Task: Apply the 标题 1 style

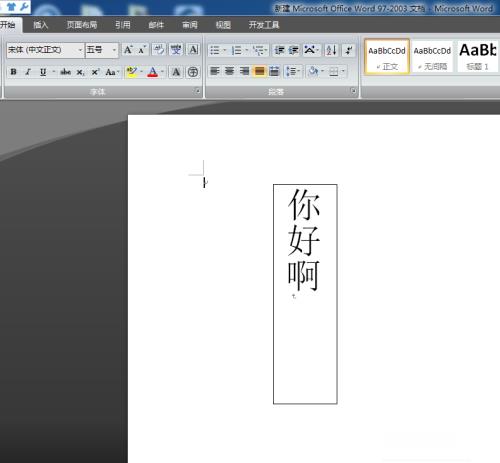Action: (477, 57)
